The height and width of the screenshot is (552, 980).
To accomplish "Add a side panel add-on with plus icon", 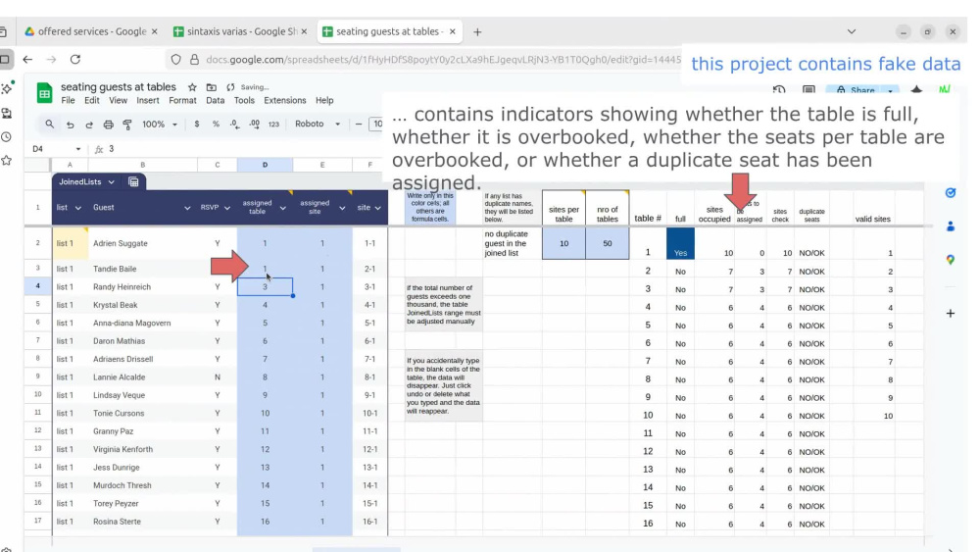I will click(950, 313).
